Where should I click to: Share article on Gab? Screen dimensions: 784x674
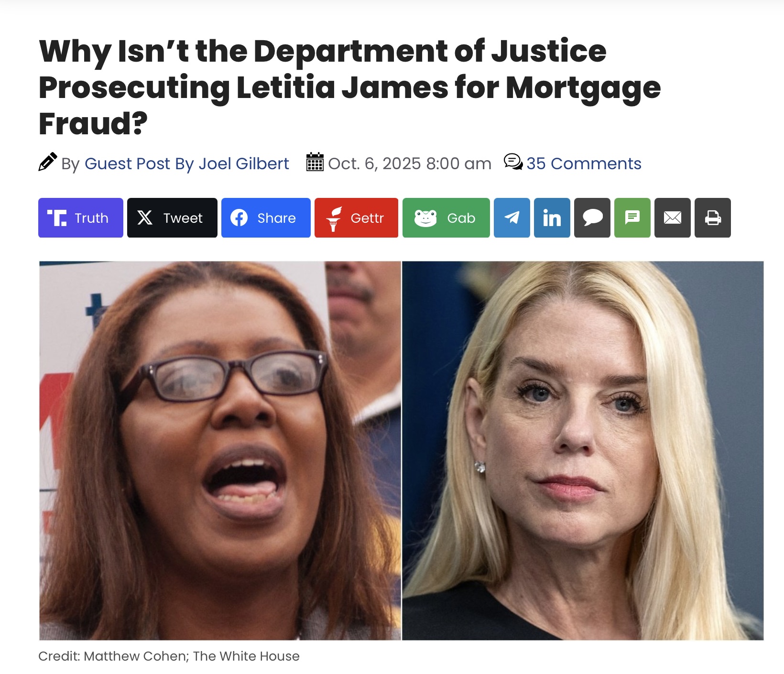coord(446,217)
